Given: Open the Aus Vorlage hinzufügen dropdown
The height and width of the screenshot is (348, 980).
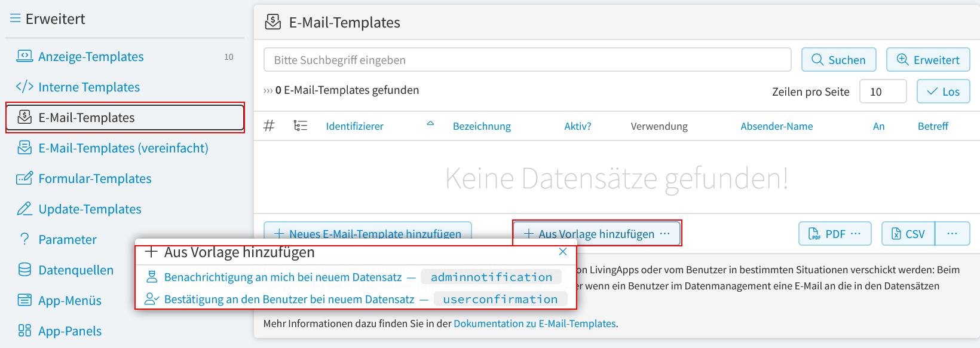Looking at the screenshot, I should tap(597, 233).
